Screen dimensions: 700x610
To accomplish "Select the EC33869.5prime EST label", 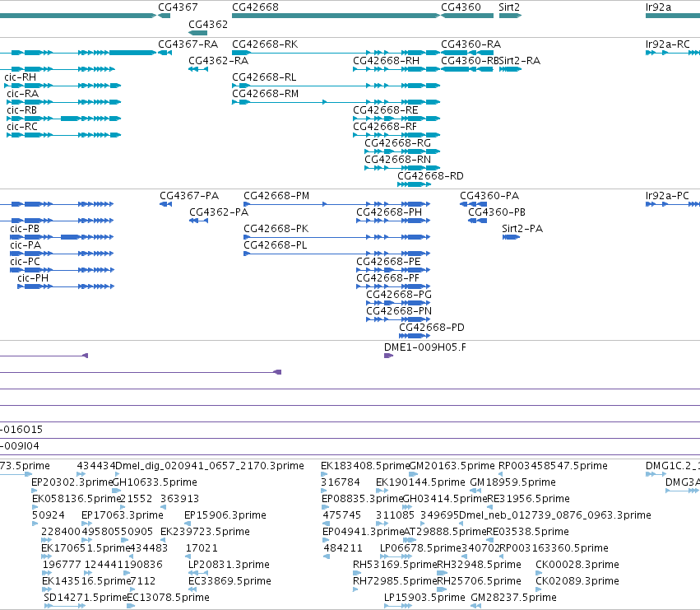I will click(x=229, y=581).
